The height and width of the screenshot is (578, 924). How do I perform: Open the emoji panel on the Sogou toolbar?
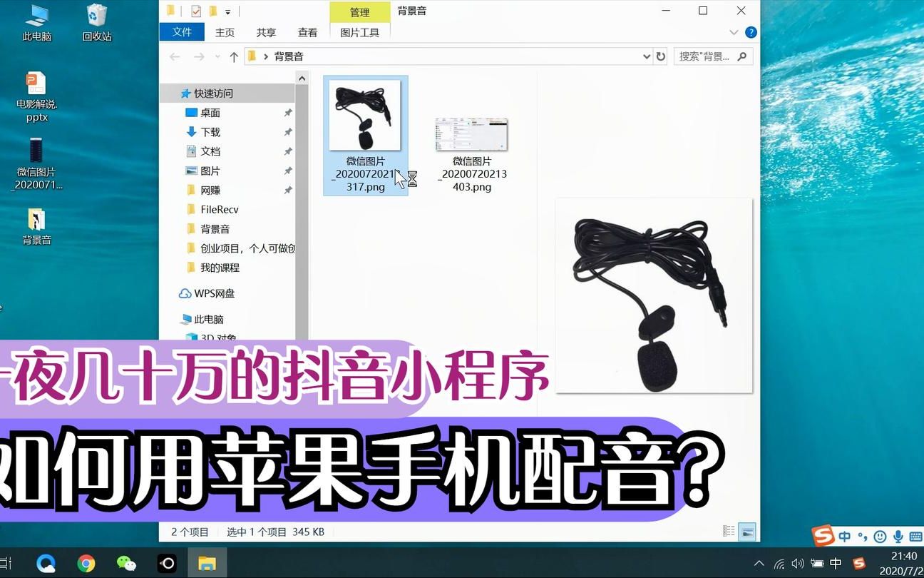click(x=879, y=535)
